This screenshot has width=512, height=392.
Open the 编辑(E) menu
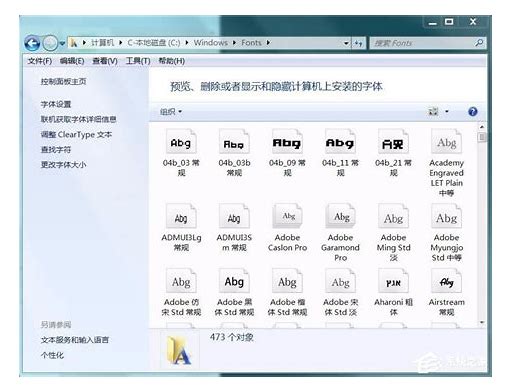pos(72,61)
